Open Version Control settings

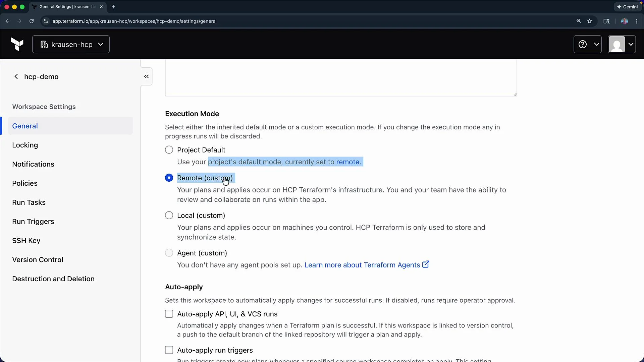coord(38,260)
